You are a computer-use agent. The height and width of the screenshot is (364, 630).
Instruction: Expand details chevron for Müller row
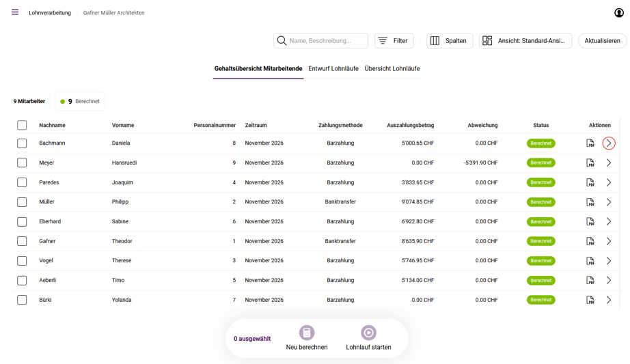[609, 202]
